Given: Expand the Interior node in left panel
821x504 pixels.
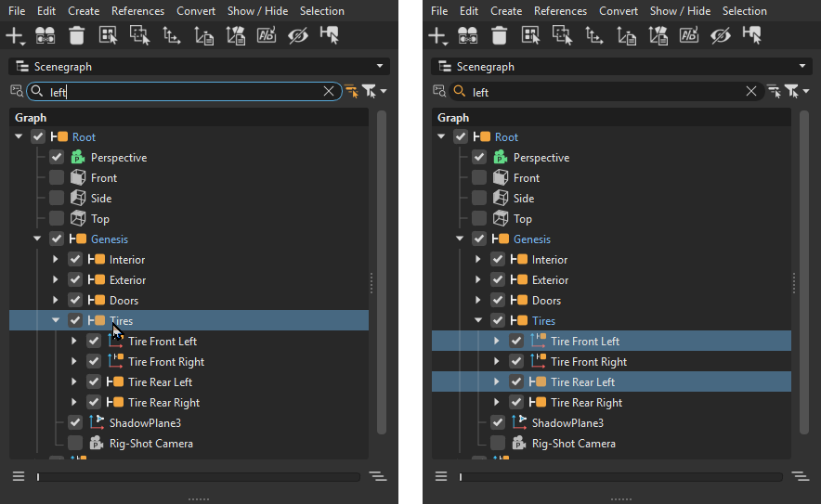Looking at the screenshot, I should click(56, 259).
